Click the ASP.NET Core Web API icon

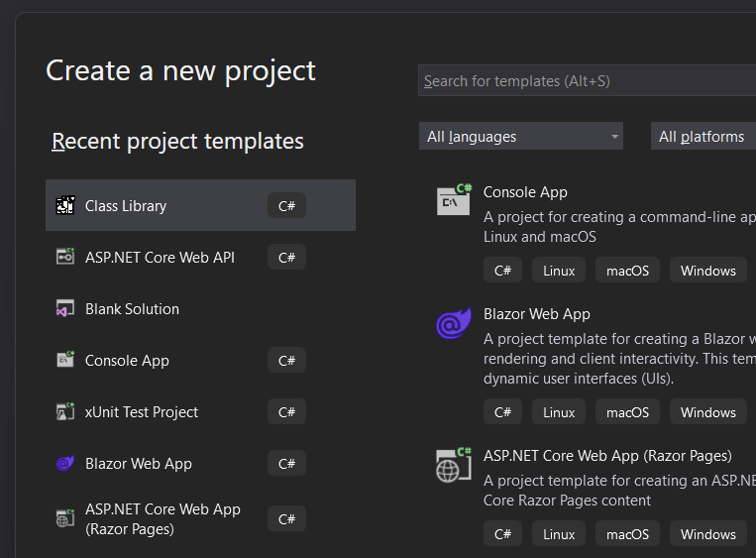(65, 258)
